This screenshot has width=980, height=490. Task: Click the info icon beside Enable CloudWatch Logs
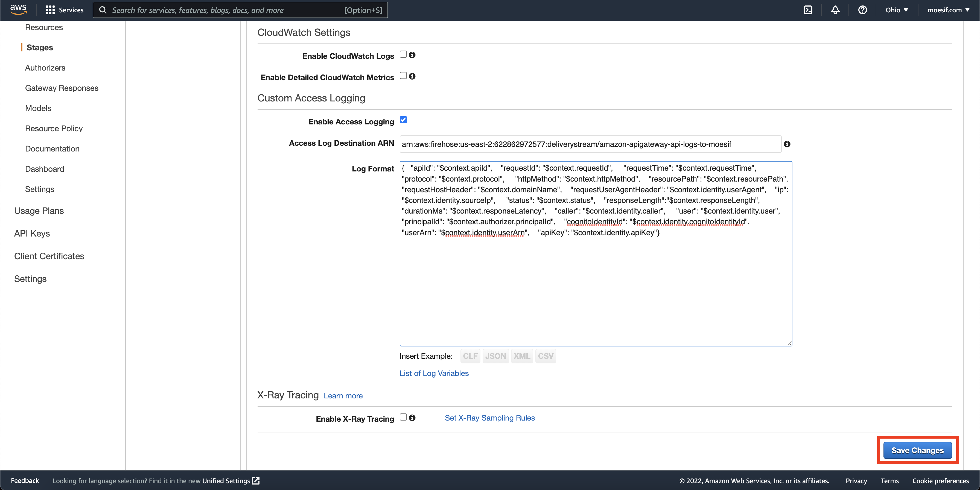pos(413,55)
